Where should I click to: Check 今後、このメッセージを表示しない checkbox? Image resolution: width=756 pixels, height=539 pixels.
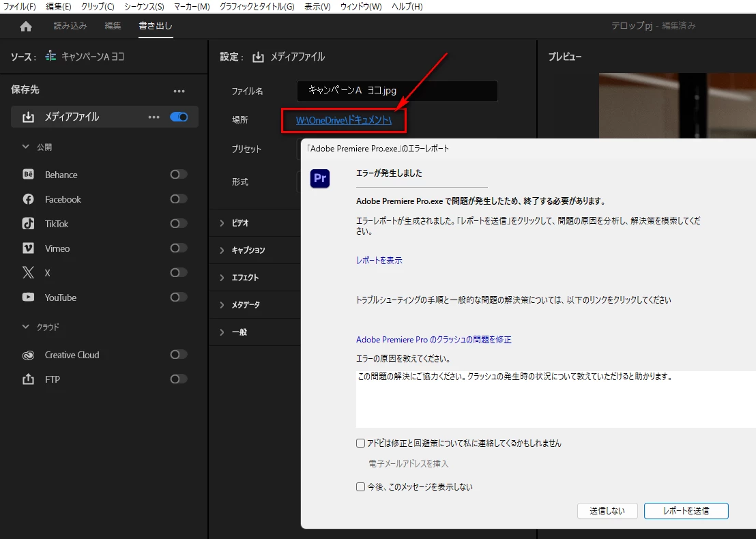pyautogui.click(x=361, y=487)
